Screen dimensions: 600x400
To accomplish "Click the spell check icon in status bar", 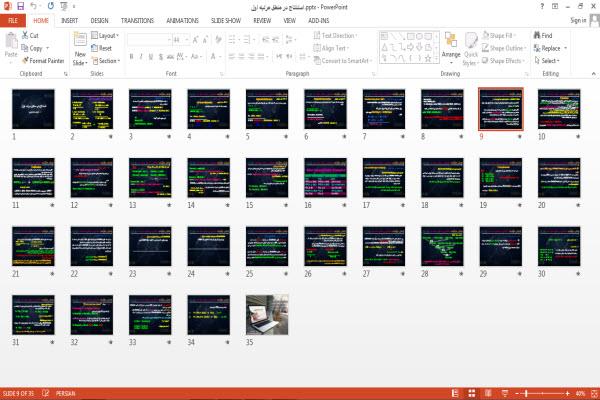I will tap(46, 393).
